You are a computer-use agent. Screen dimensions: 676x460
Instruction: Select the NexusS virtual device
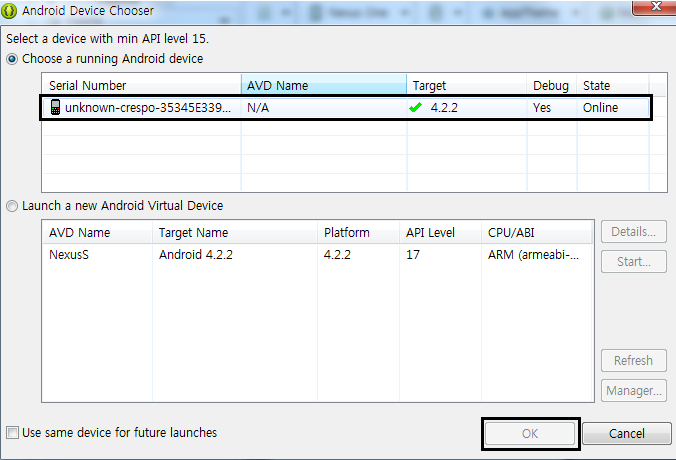[69, 255]
